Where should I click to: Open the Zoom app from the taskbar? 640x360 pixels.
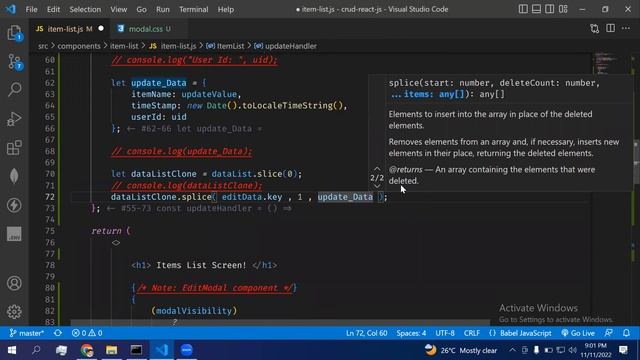(187, 350)
